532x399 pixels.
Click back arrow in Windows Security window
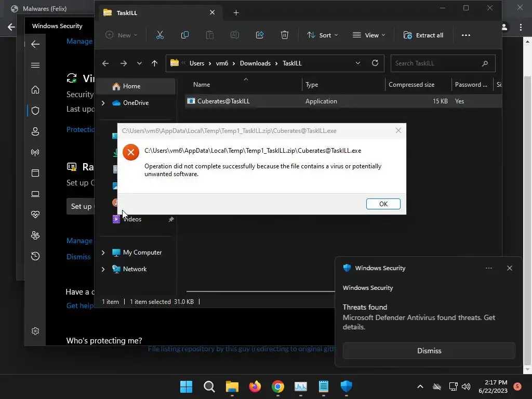35,44
